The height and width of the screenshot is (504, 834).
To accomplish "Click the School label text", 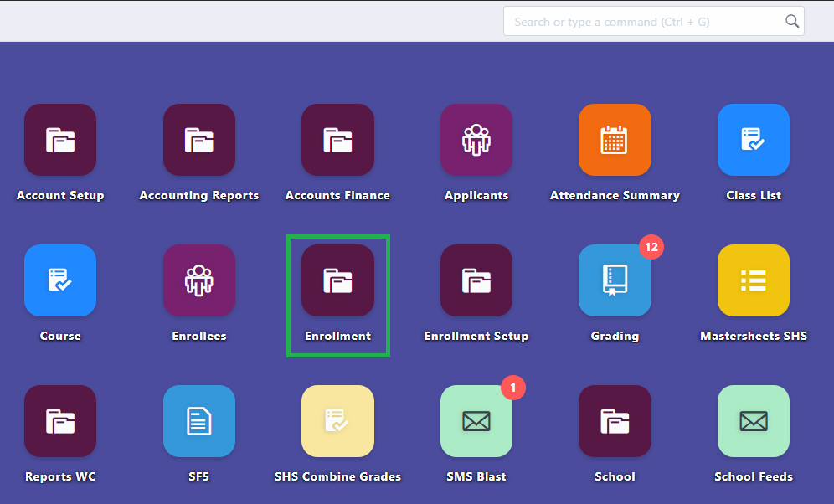I will point(615,477).
